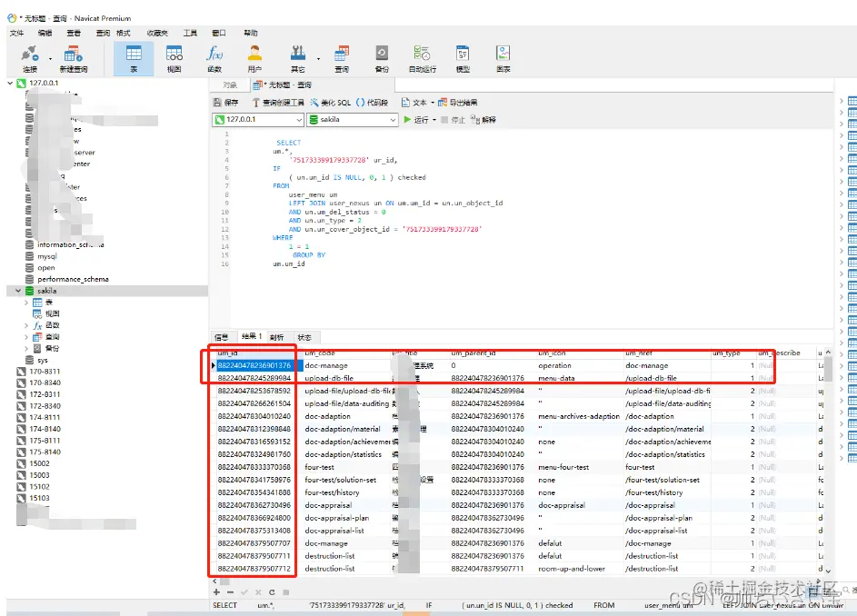The height and width of the screenshot is (616, 857).
Task: Switch to the 状态 (Status) result tab
Action: click(304, 337)
